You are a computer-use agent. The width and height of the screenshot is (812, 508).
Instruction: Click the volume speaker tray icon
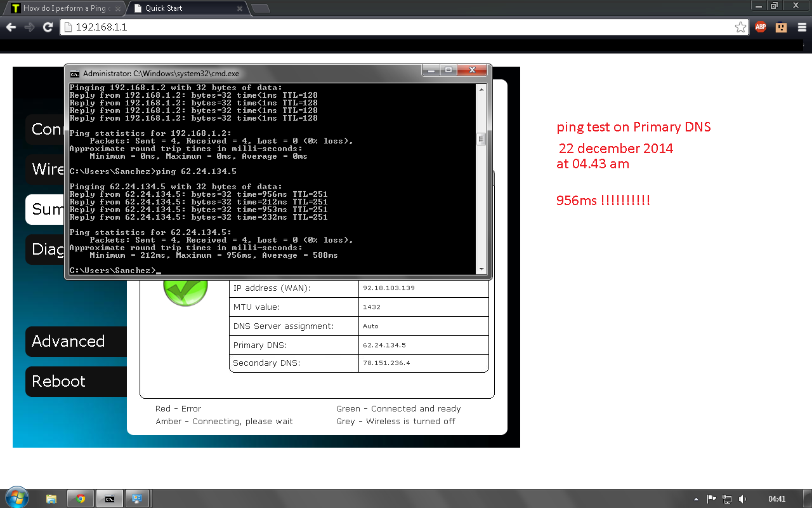742,499
